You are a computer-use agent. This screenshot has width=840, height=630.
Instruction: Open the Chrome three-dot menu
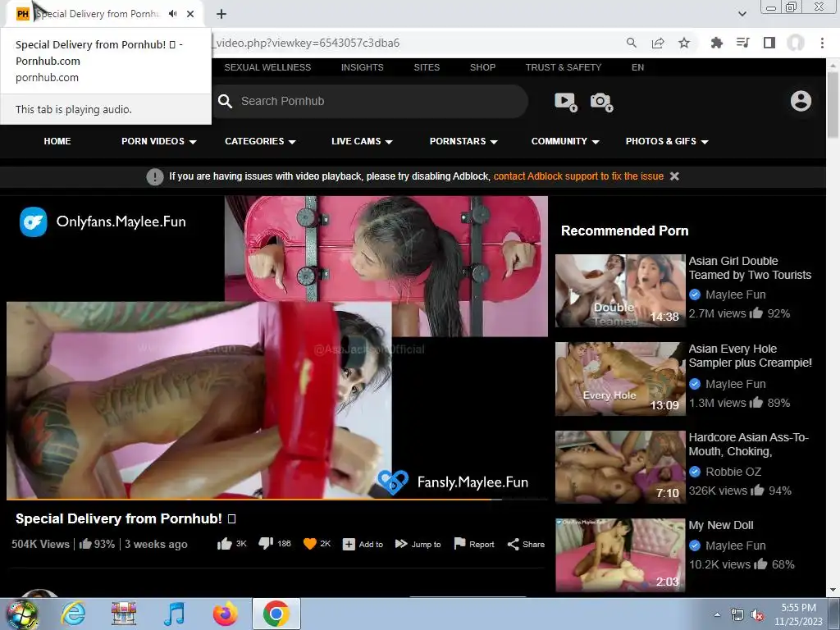point(822,43)
